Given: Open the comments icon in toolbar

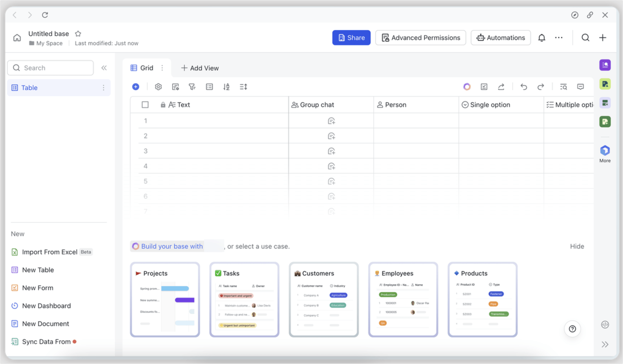Looking at the screenshot, I should click(x=580, y=87).
